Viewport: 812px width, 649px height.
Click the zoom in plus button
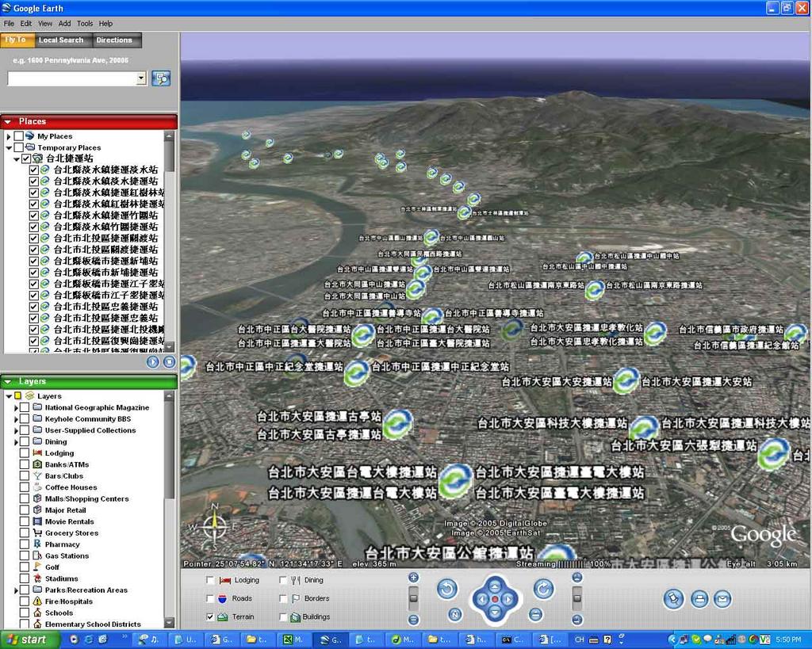click(x=413, y=578)
